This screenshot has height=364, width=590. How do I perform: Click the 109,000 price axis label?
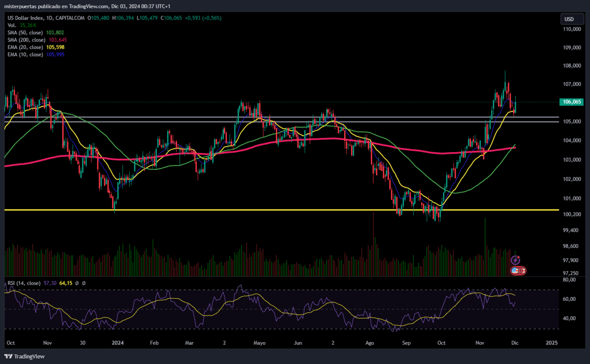[572, 47]
